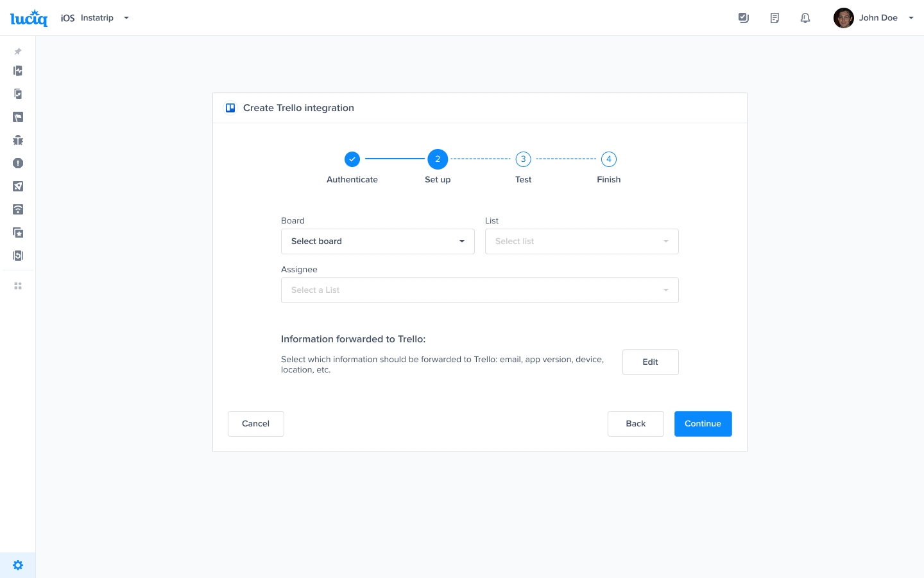Open the bug reports icon in sidebar
The height and width of the screenshot is (578, 924).
click(x=18, y=140)
